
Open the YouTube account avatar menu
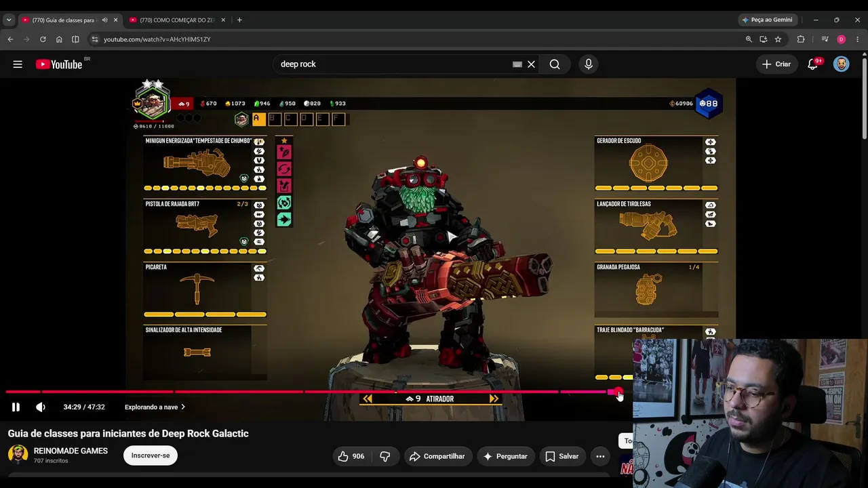tap(842, 64)
